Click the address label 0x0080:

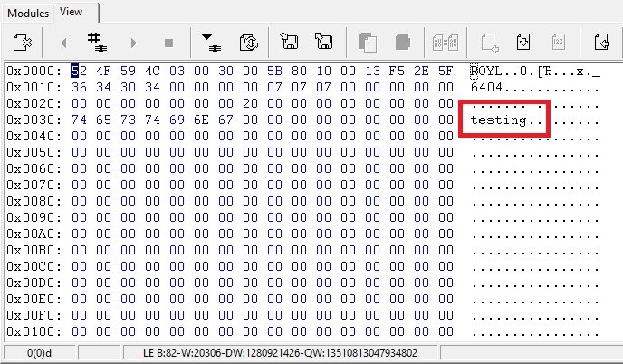click(34, 202)
